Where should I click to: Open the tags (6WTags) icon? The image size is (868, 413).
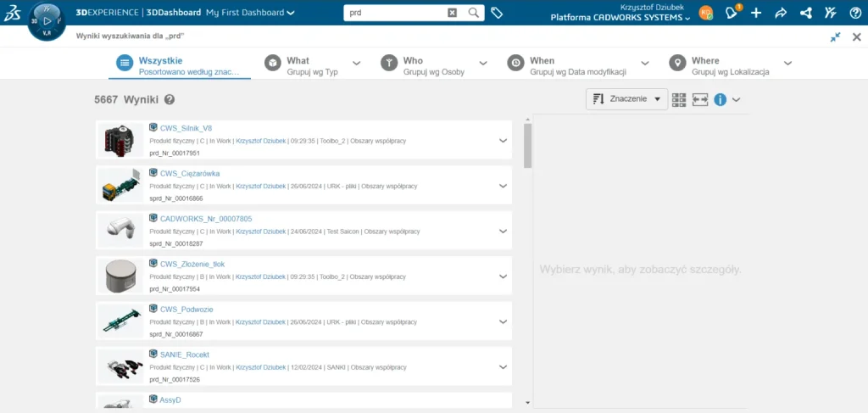[x=497, y=13]
